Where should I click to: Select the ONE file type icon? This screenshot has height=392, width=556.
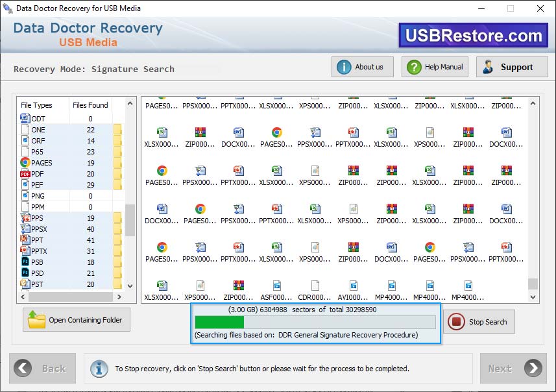pyautogui.click(x=25, y=129)
